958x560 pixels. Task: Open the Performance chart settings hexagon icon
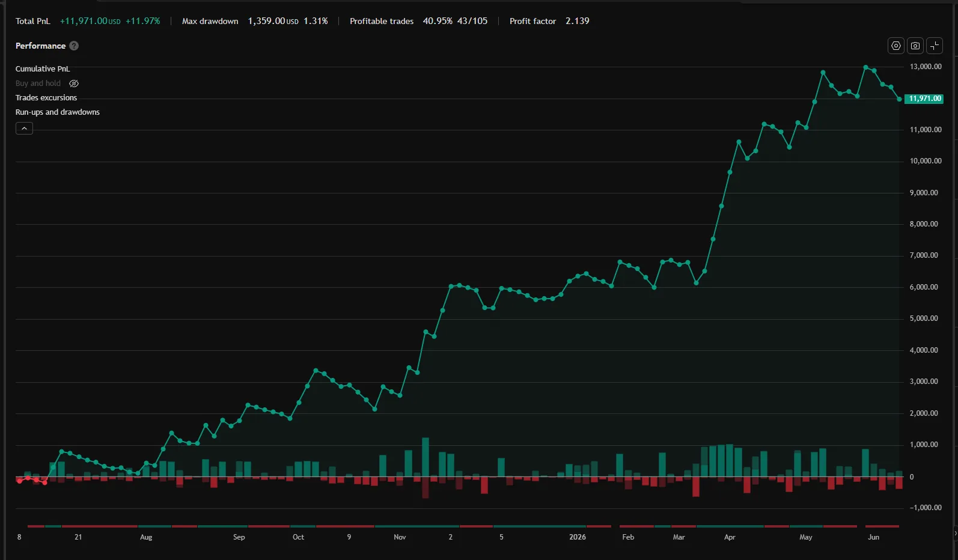(896, 46)
